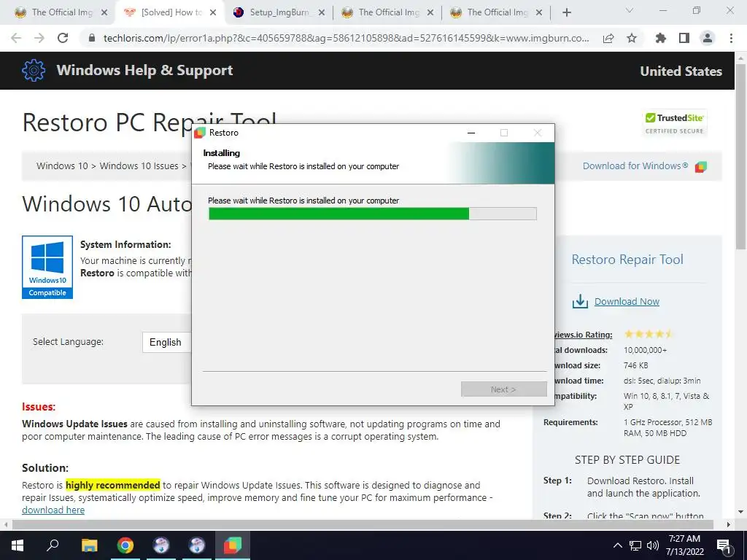Click the Windows 10 breadcrumb link
The height and width of the screenshot is (560, 747).
click(62, 166)
